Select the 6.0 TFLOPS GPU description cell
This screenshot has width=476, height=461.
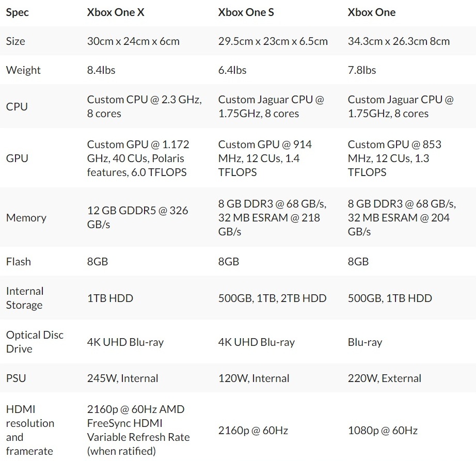[x=138, y=158]
